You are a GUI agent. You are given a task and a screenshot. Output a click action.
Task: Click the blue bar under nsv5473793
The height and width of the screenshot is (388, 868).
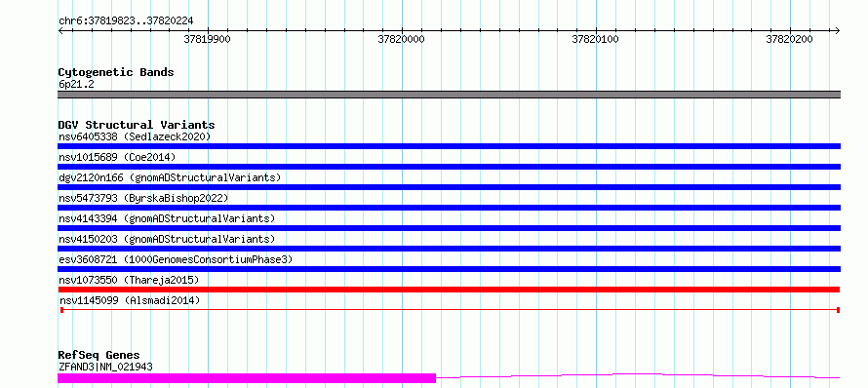pyautogui.click(x=449, y=208)
